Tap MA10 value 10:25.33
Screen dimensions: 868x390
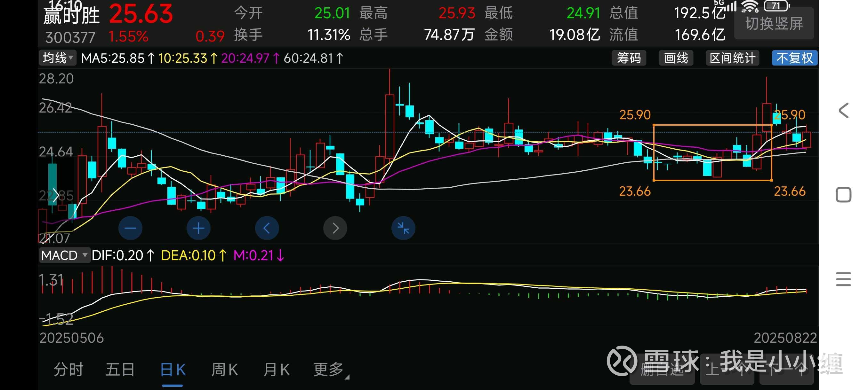(188, 58)
